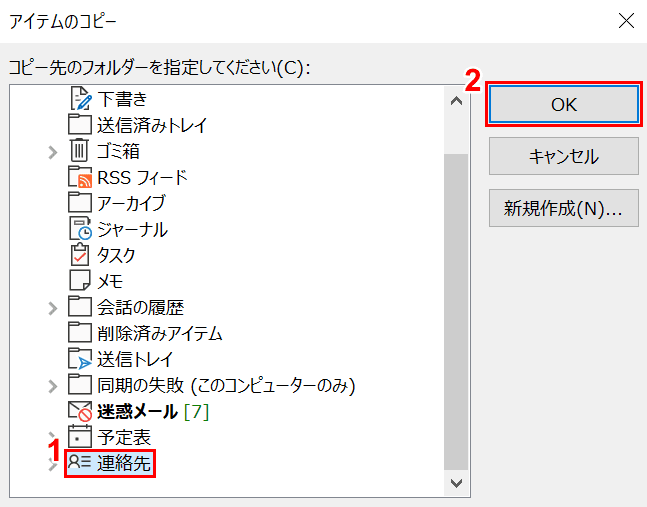Select the 会話の履歴 folder name
The image size is (647, 507).
tap(140, 307)
